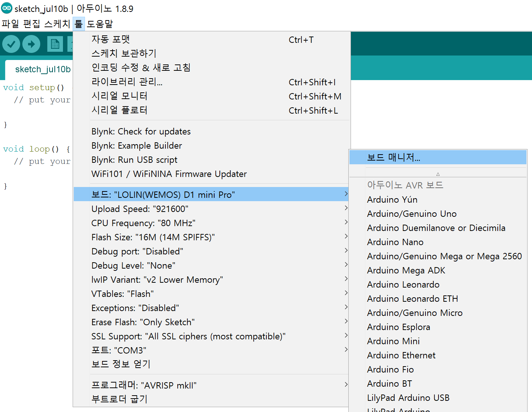Open 시리얼 플로터
The image size is (532, 412).
(211, 110)
